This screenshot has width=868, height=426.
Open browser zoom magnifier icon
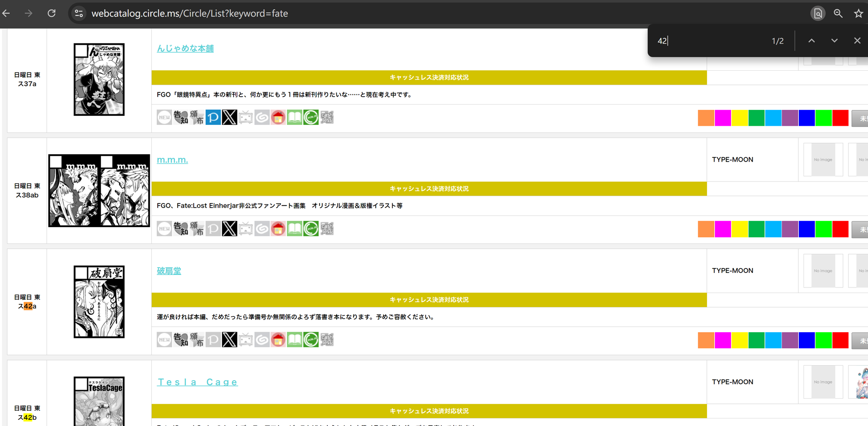[838, 14]
